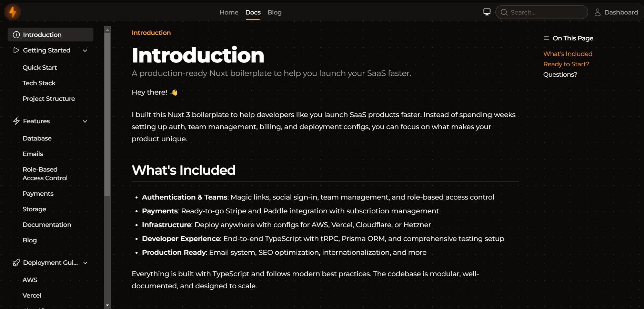Click the list icon next to On This Page
The width and height of the screenshot is (644, 309).
point(546,38)
